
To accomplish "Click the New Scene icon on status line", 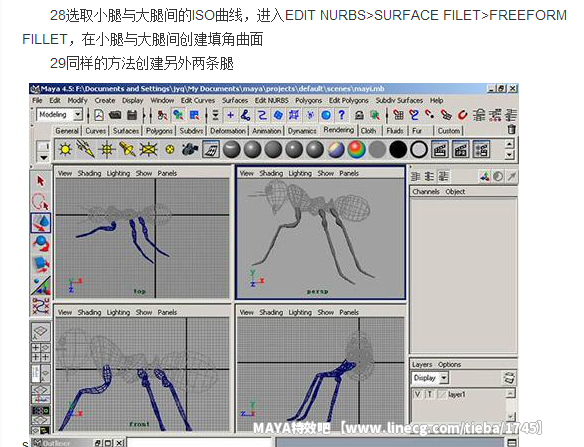I will point(99,115).
